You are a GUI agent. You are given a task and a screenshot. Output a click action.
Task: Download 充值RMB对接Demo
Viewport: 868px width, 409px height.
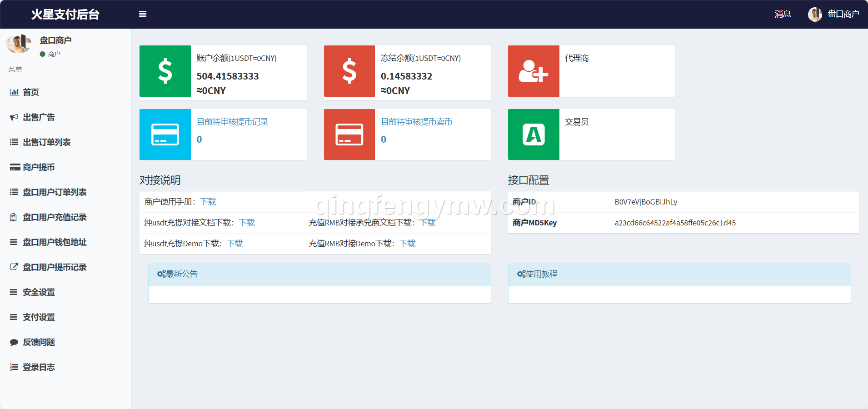[408, 244]
